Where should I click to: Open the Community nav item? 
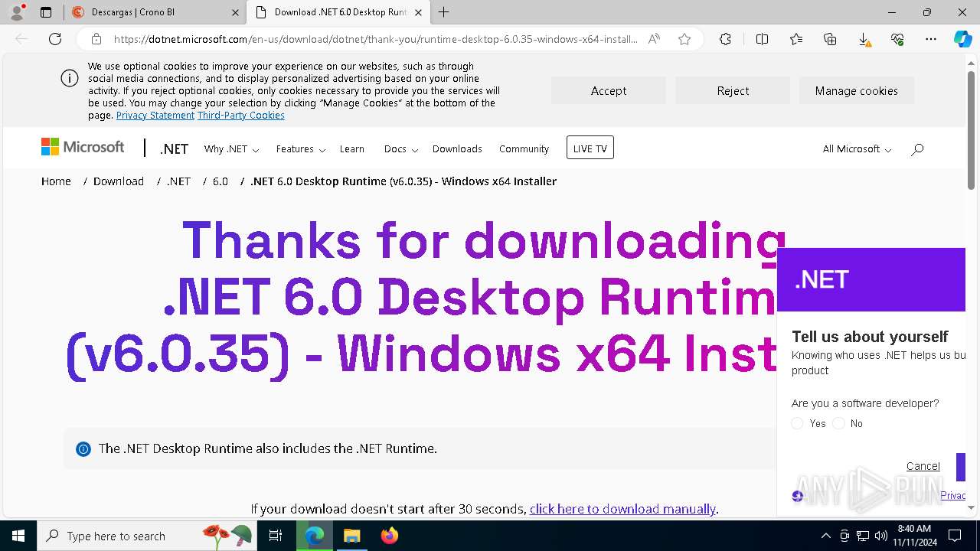tap(524, 149)
